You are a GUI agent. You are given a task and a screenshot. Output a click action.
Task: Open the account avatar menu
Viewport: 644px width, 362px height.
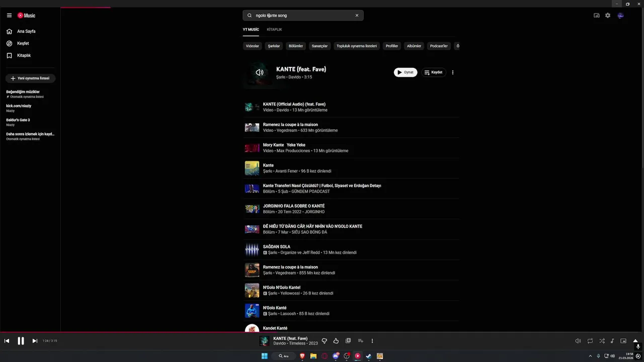coord(621,16)
